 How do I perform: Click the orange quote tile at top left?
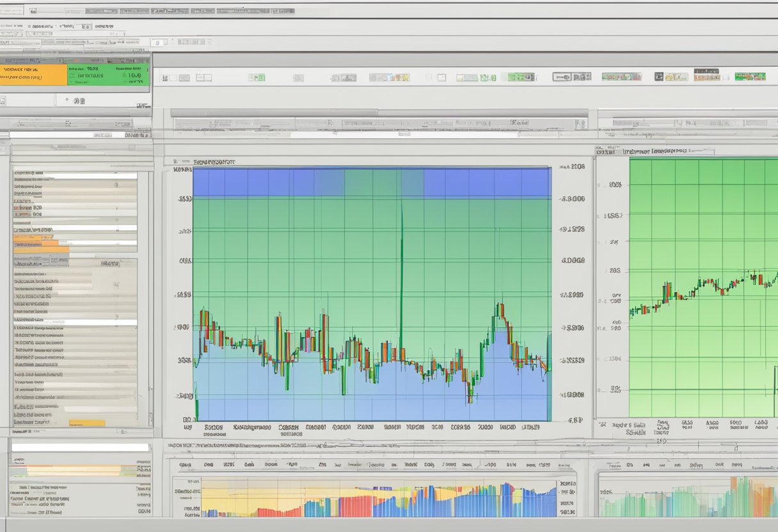tap(33, 75)
